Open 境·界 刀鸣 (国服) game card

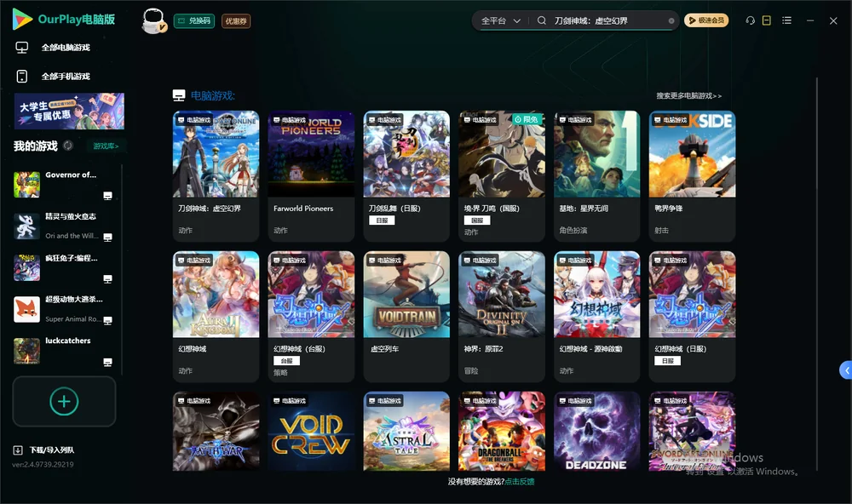pyautogui.click(x=502, y=176)
